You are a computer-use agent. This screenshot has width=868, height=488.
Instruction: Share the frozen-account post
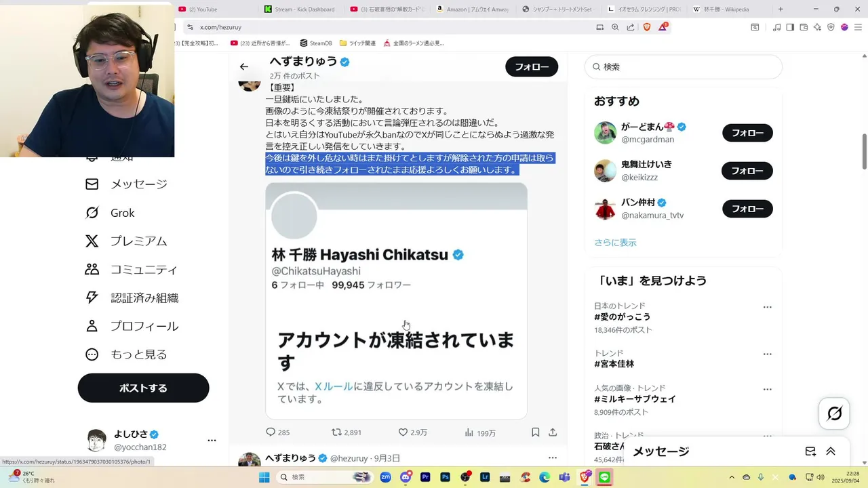click(x=553, y=432)
